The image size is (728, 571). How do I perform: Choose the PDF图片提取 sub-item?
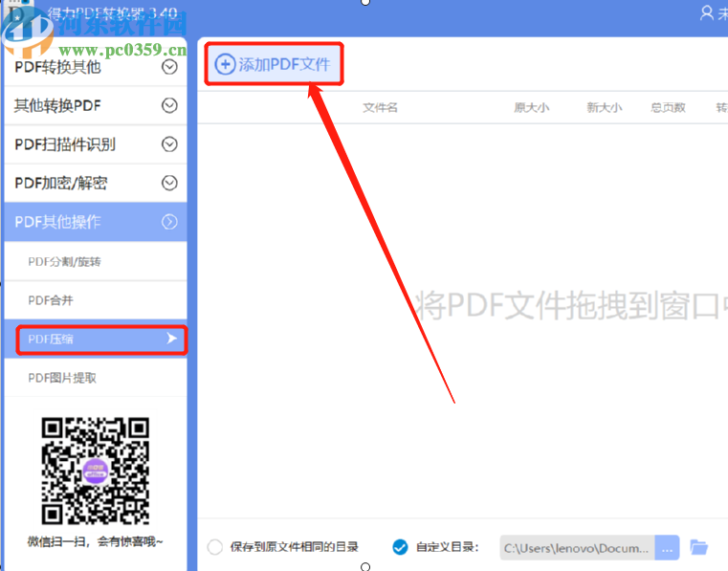96,378
